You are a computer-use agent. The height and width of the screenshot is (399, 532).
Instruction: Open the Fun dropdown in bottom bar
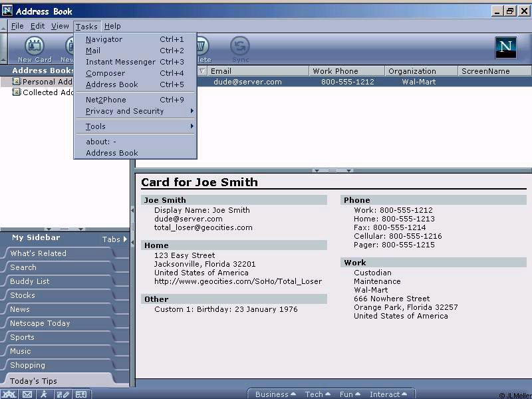(350, 394)
